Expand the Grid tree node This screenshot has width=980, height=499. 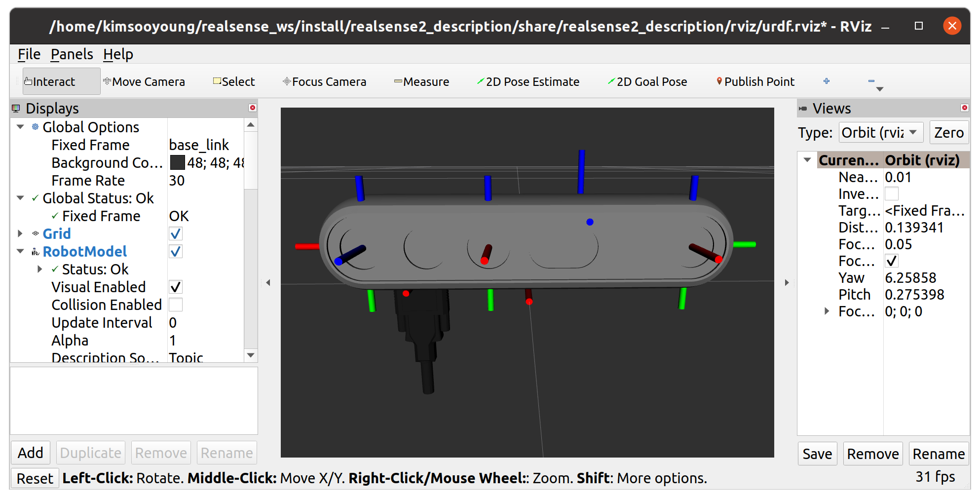tap(20, 233)
